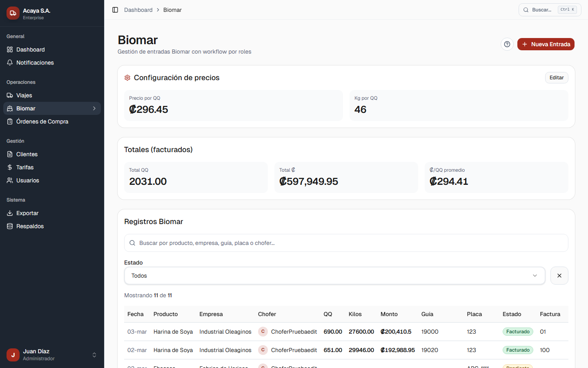Go to Exportar in the sidebar
This screenshot has height=368, width=588.
click(27, 213)
